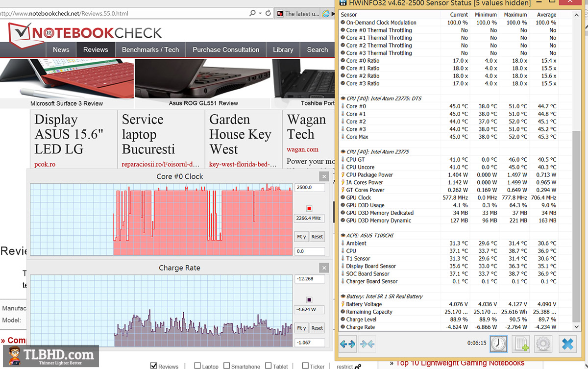588x369 pixels.
Task: Click the dark purple Charge Rate color swatch
Action: [x=309, y=299]
